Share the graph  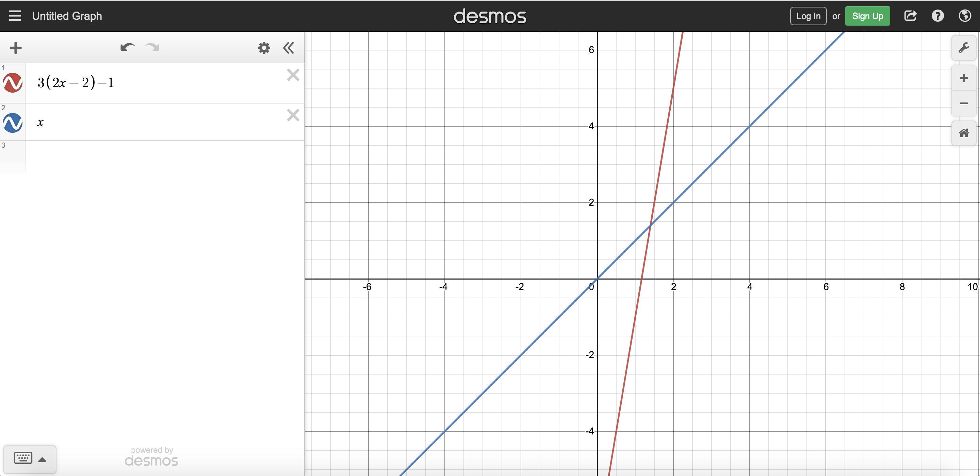pos(910,16)
